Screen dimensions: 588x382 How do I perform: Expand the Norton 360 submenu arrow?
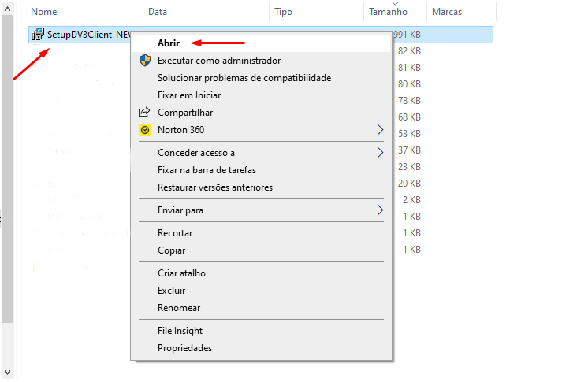pyautogui.click(x=380, y=130)
